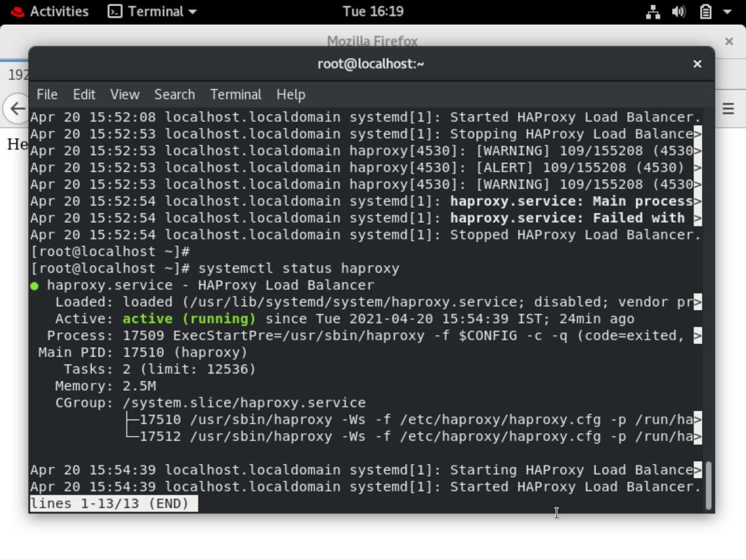Image resolution: width=746 pixels, height=560 pixels.
Task: Click the 17512 /usr/sbin/haproxy process line
Action: click(413, 436)
